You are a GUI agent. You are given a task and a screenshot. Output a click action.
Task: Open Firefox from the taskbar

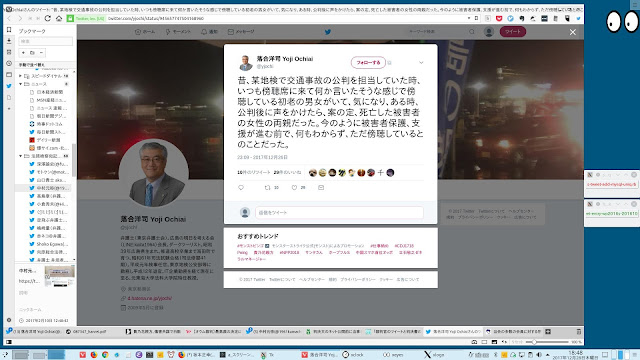point(94,355)
